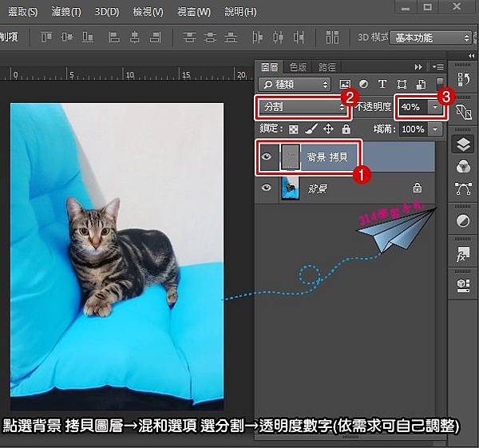The image size is (479, 448).
Task: Filter for shape layers
Action: point(402,84)
